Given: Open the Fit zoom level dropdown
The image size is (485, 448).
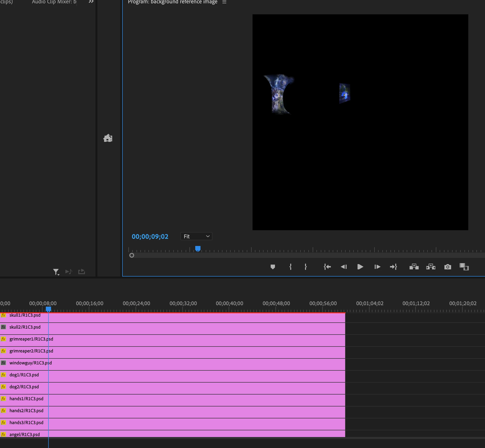Looking at the screenshot, I should click(196, 236).
